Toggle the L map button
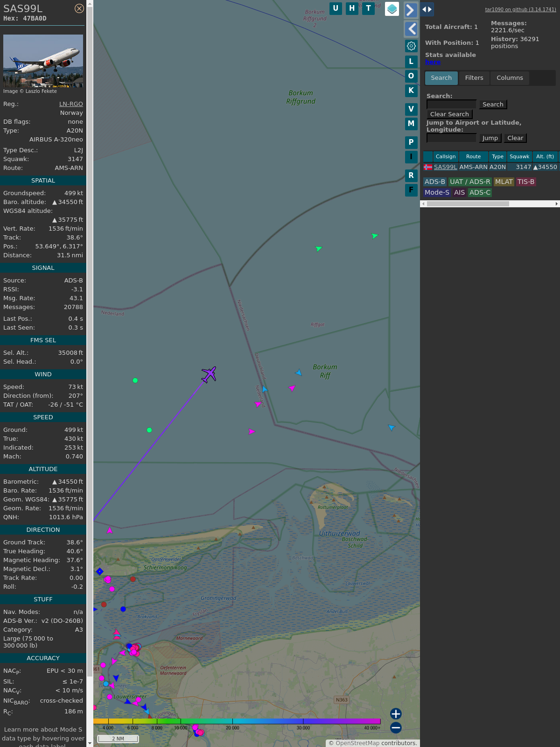The width and height of the screenshot is (560, 747). click(411, 62)
